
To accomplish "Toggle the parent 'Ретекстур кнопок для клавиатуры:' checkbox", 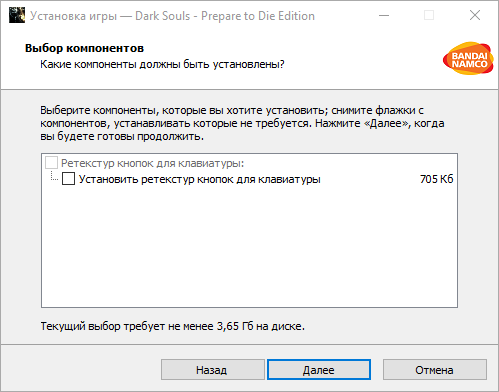I will point(51,163).
